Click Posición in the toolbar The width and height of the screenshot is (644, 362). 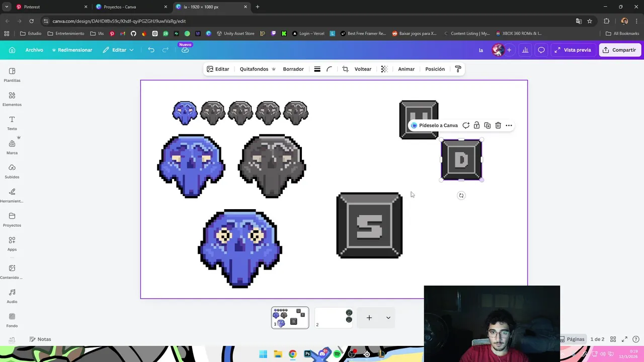coord(435,69)
